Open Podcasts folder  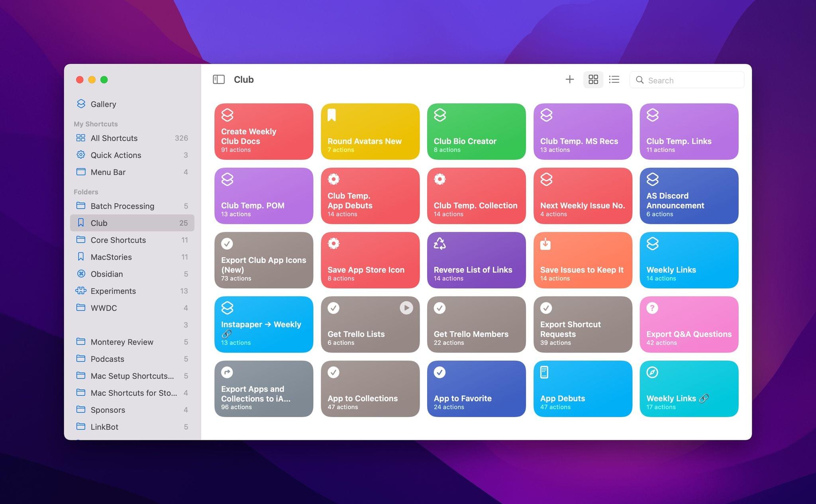coord(132,359)
